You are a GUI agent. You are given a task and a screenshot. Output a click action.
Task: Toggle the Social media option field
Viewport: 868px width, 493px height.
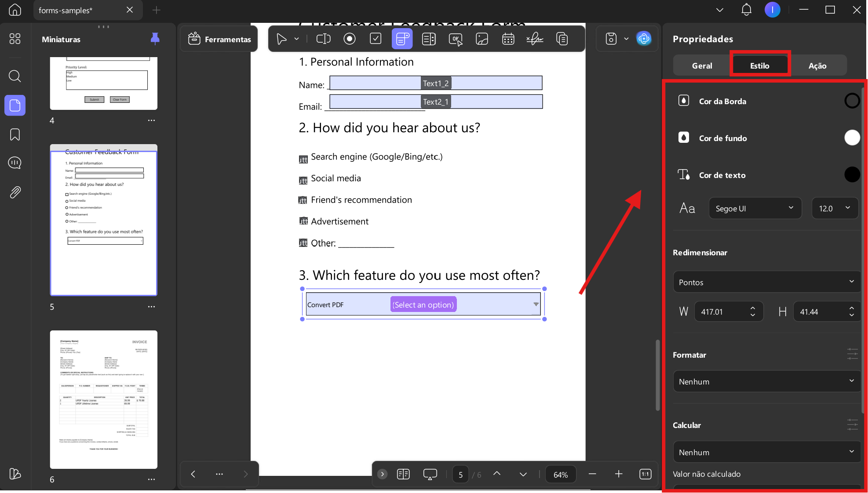point(303,180)
